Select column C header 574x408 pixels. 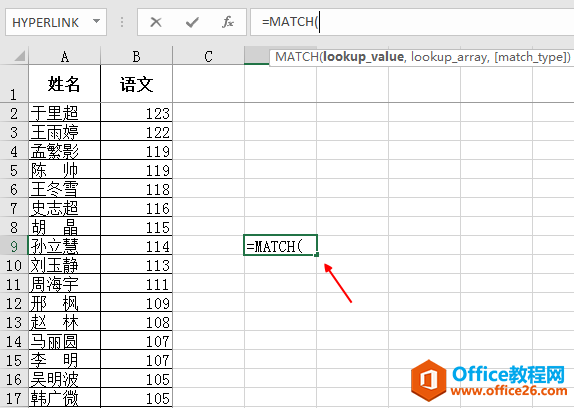(208, 56)
